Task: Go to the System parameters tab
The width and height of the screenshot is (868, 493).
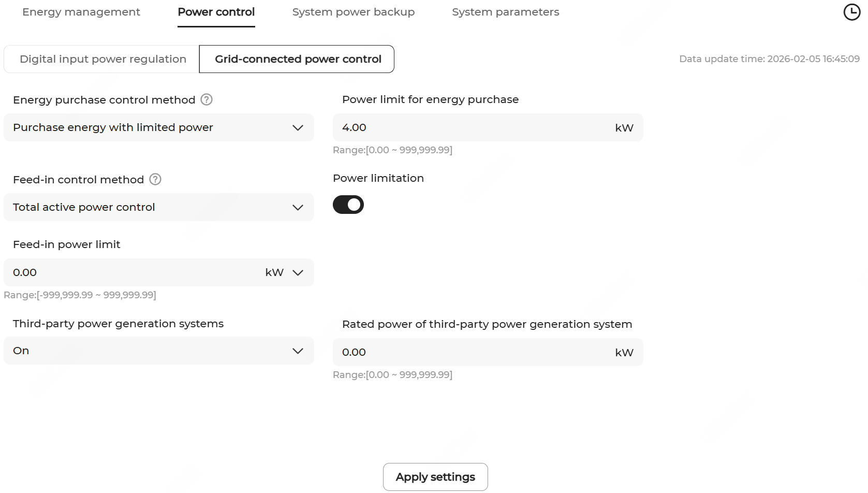Action: 505,12
